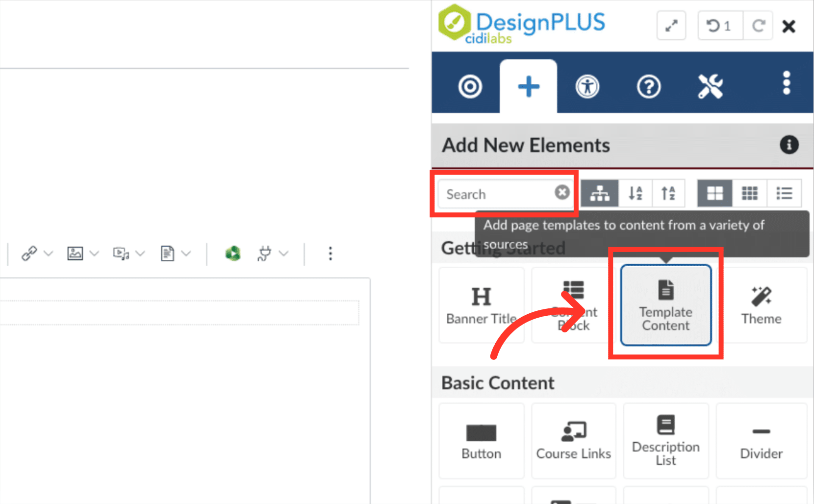Open the DesignPLUS tools settings
This screenshot has height=504, width=814.
[711, 86]
